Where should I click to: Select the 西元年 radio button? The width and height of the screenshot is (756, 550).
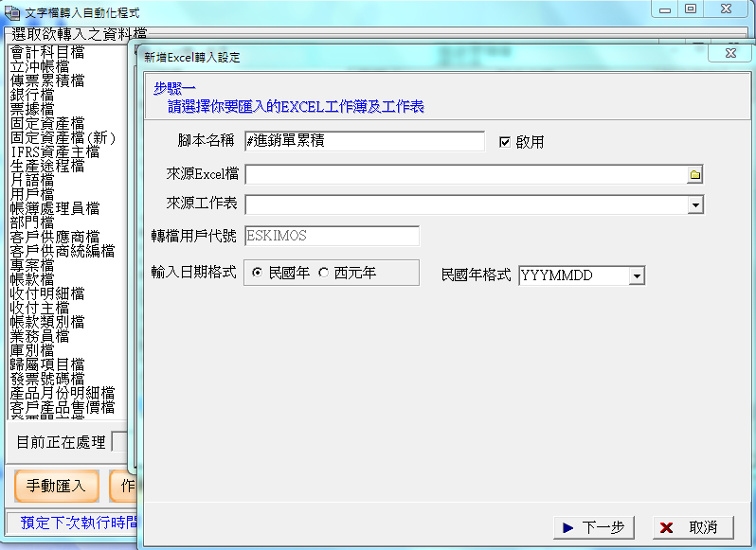324,273
